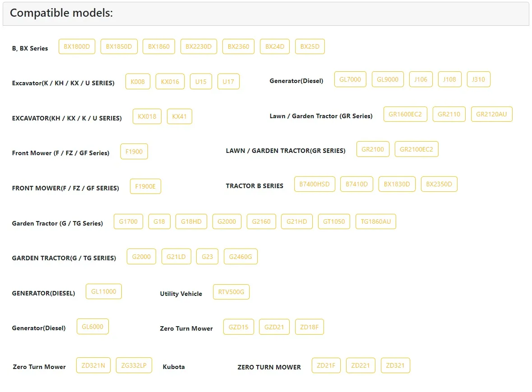Screen dimensions: 532x392
Task: Click the GL11000 generator tag
Action: (x=103, y=291)
